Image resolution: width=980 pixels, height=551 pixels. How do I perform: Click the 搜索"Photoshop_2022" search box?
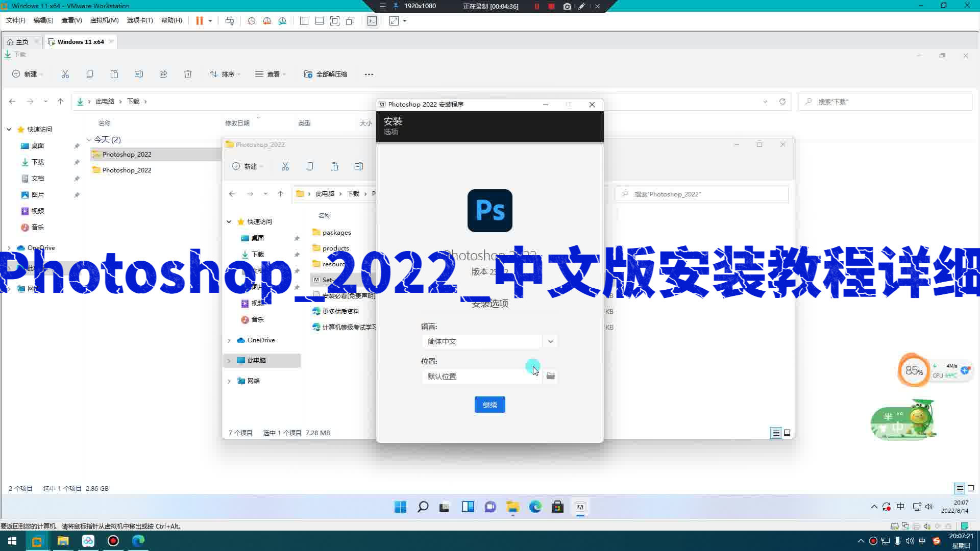tap(702, 194)
